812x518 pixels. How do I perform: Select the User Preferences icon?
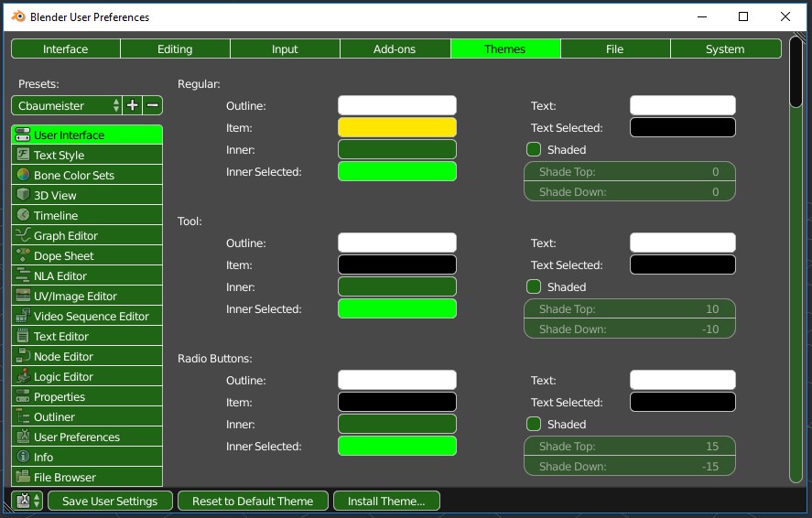pyautogui.click(x=23, y=437)
